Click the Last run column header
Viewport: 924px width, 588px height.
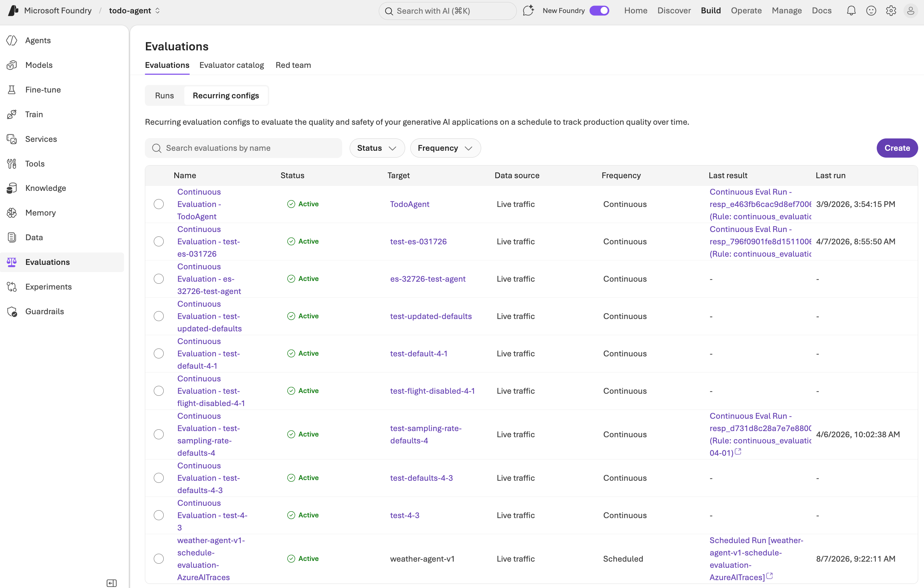pos(831,175)
